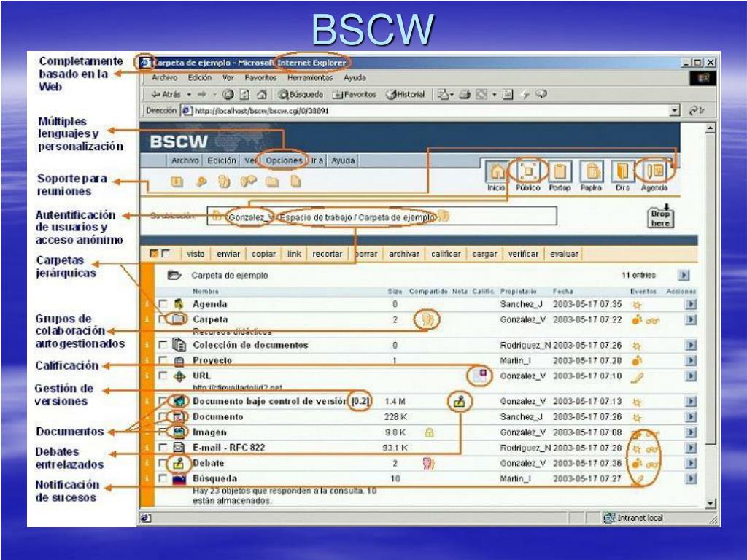
Task: Open actions arrow beside 11 entries
Action: [684, 275]
